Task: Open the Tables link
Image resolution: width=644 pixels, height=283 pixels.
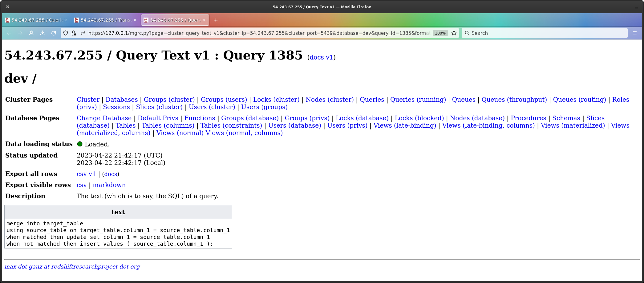Action: tap(126, 125)
